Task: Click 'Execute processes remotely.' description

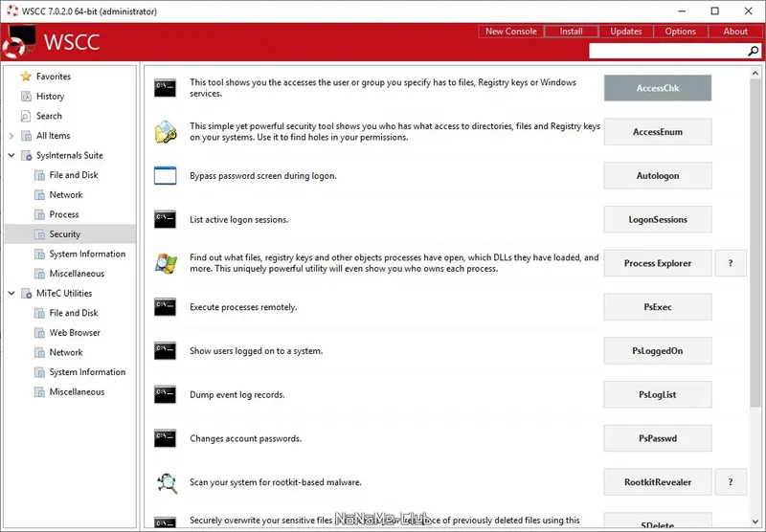Action: point(243,307)
